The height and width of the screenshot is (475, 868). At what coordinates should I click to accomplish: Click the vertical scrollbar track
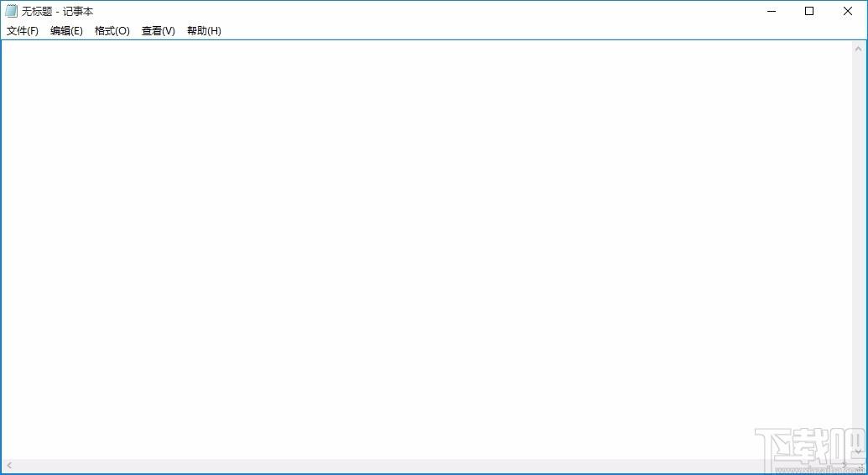(859, 252)
